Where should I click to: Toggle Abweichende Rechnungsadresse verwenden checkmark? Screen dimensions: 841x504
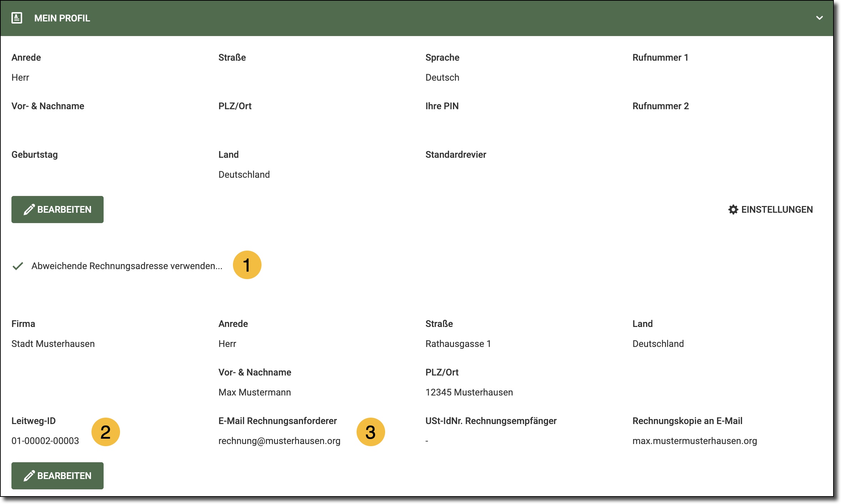pos(18,266)
